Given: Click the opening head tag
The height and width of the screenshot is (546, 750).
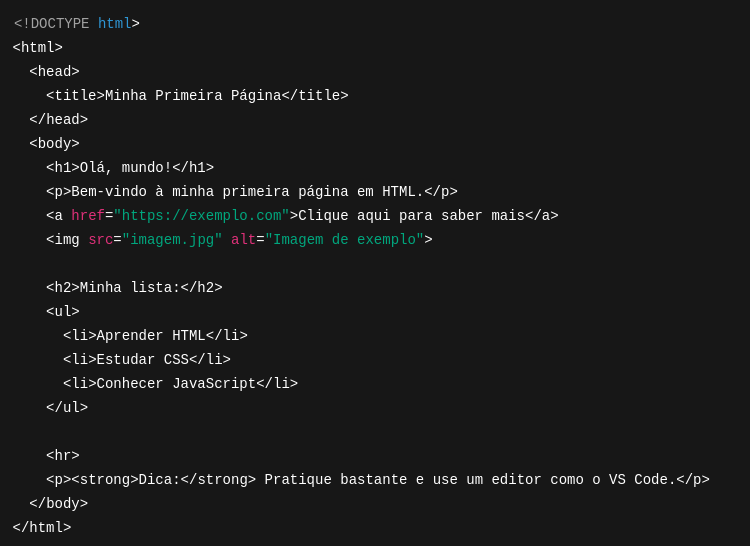Looking at the screenshot, I should point(54,72).
